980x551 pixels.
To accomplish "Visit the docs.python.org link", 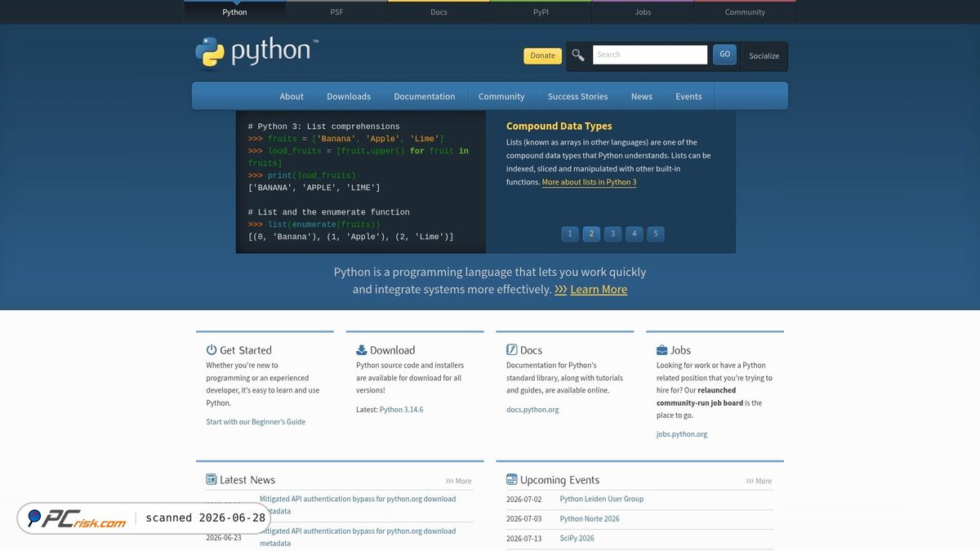I will coord(532,410).
